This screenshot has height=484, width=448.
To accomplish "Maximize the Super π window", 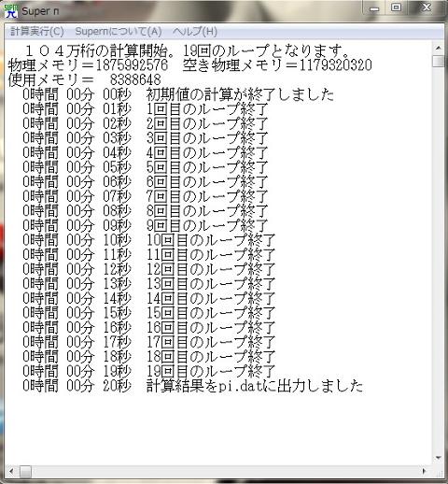I will [396, 7].
